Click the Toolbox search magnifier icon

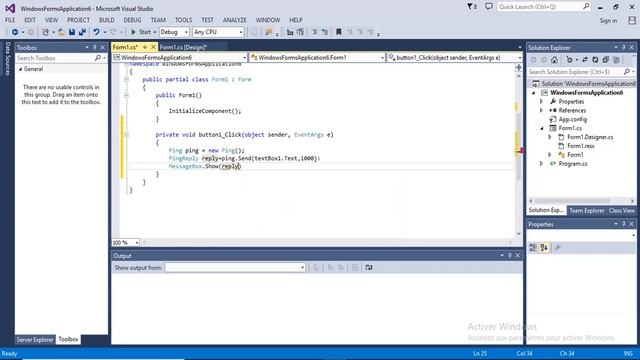pyautogui.click(x=98, y=58)
